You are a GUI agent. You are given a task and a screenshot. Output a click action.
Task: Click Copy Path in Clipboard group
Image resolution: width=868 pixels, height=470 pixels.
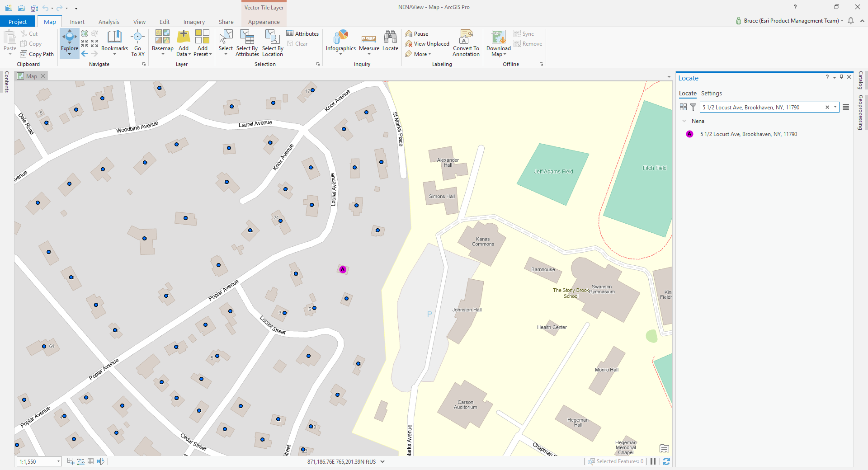(37, 54)
